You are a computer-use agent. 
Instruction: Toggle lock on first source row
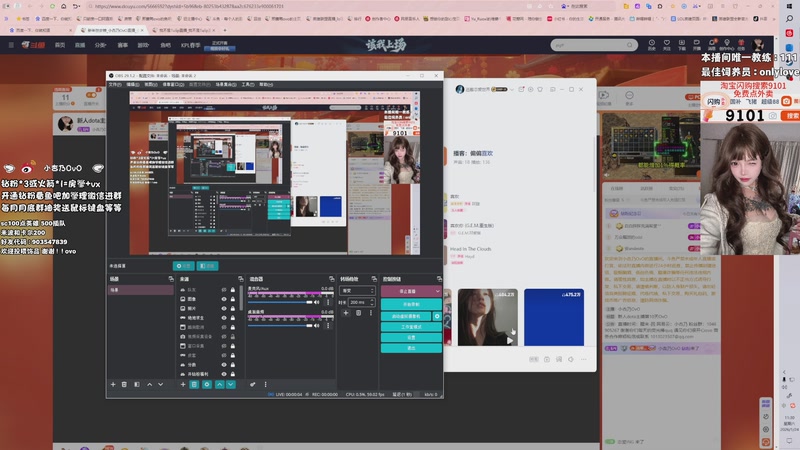[x=233, y=289]
